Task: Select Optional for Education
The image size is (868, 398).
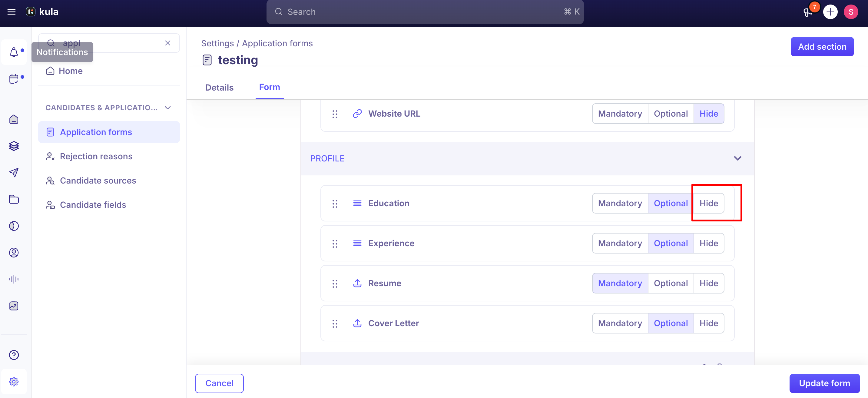Action: click(x=671, y=203)
